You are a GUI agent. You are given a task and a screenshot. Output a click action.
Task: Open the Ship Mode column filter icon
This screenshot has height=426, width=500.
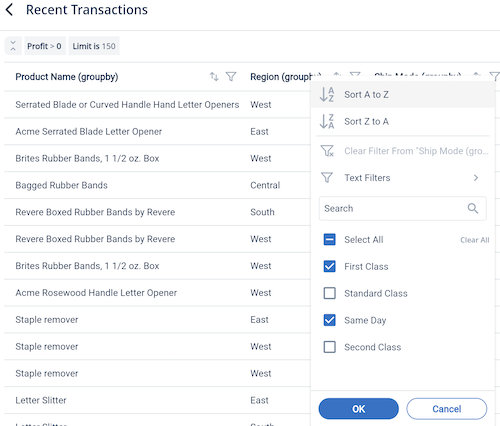pyautogui.click(x=495, y=76)
